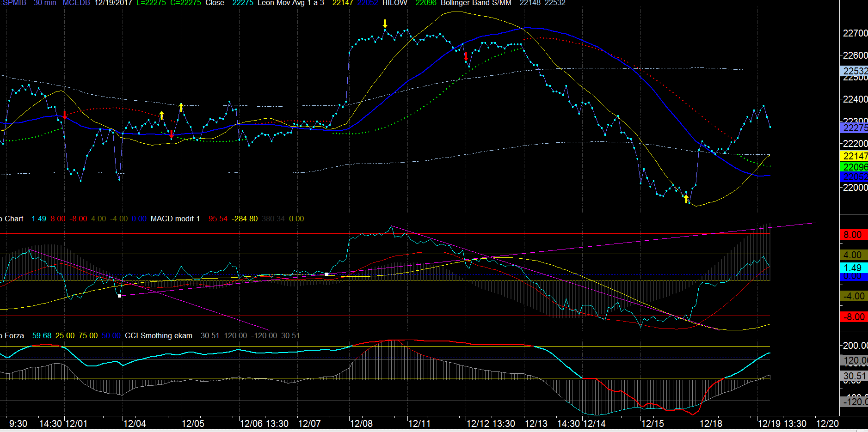
Task: Click the 22532 highlighted price tag on the axis
Action: point(854,71)
